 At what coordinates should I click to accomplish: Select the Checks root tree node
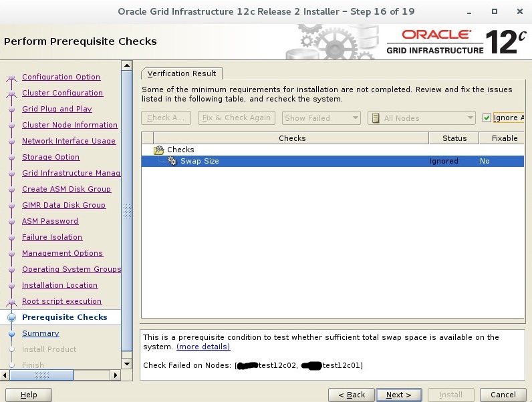click(x=180, y=150)
